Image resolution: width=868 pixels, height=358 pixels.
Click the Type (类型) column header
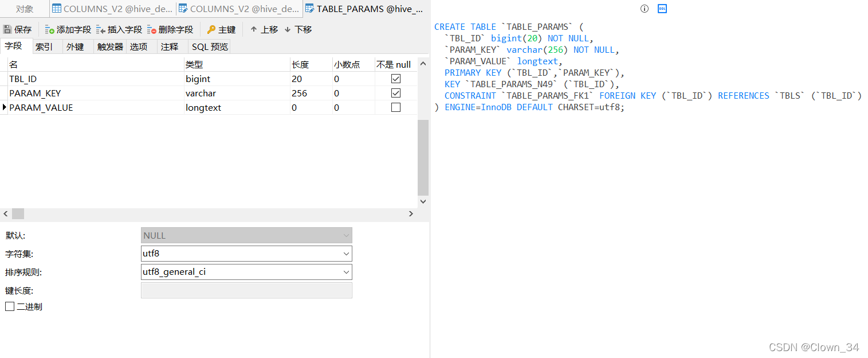237,64
